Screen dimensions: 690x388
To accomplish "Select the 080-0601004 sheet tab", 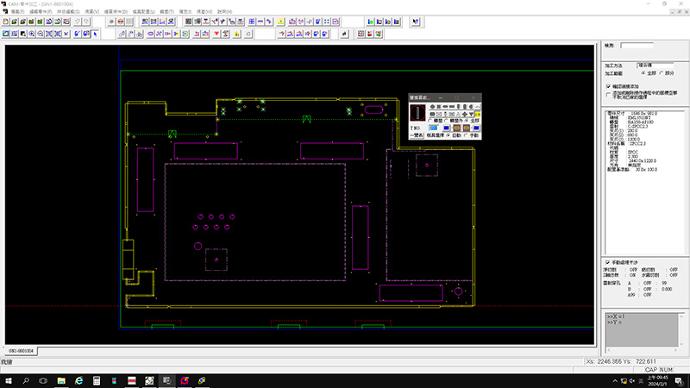I will pos(21,351).
